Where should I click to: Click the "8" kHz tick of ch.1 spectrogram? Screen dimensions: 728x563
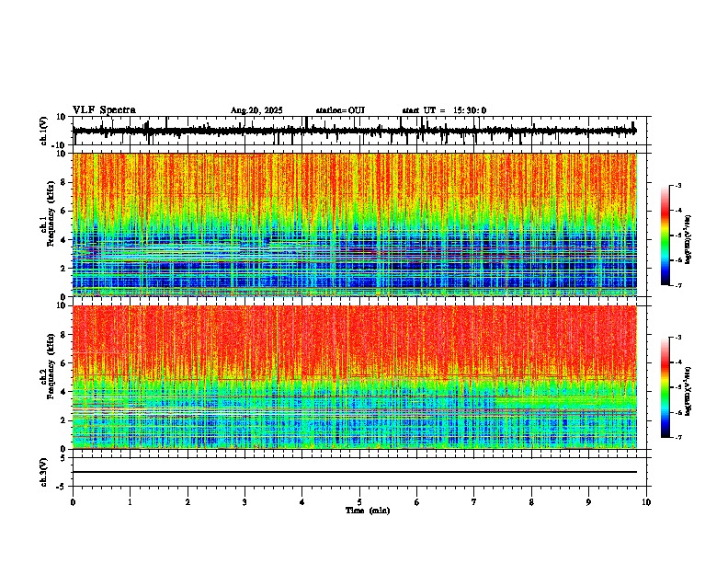point(64,182)
